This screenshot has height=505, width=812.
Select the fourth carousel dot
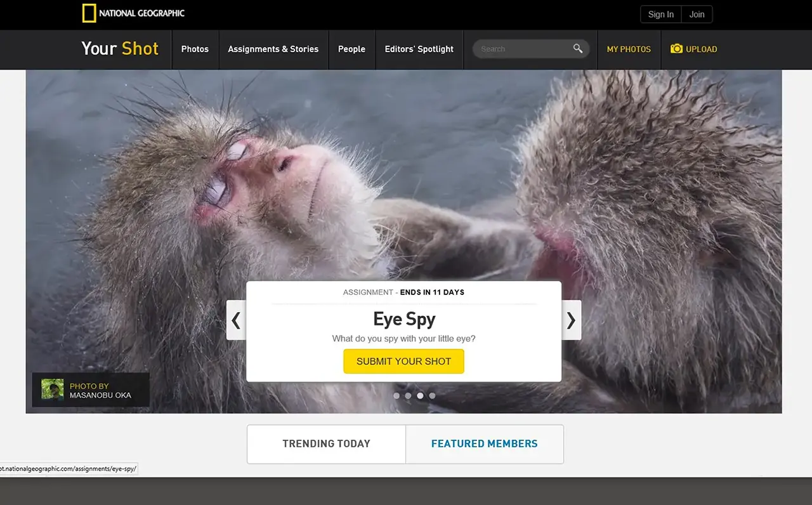point(432,395)
